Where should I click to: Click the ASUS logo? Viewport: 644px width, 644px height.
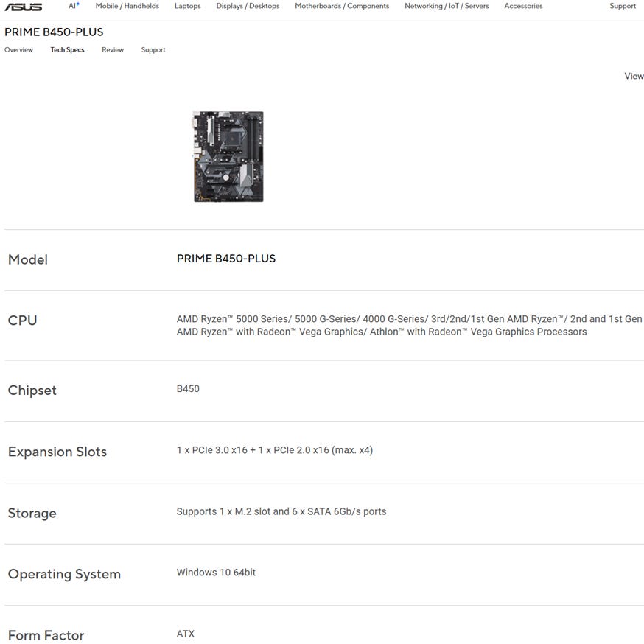(x=24, y=7)
